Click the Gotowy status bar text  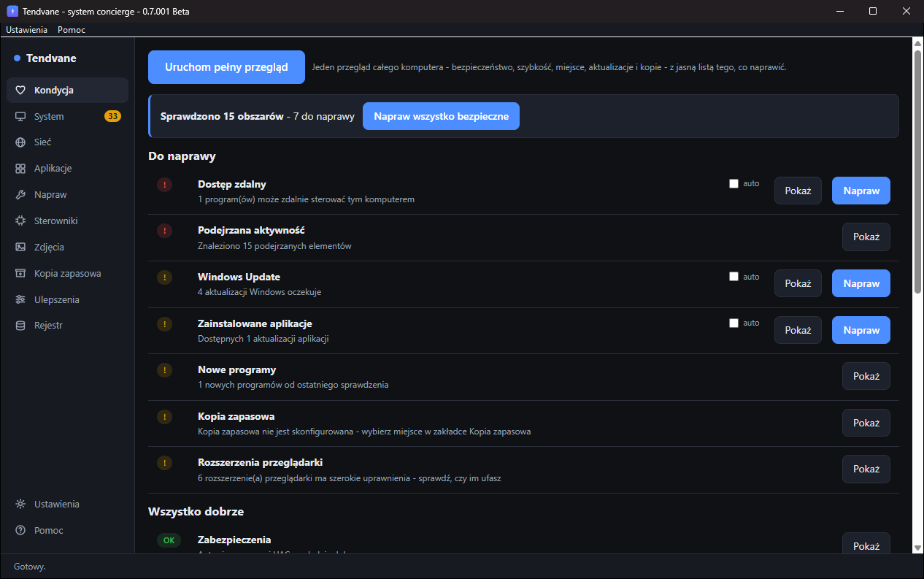30,567
